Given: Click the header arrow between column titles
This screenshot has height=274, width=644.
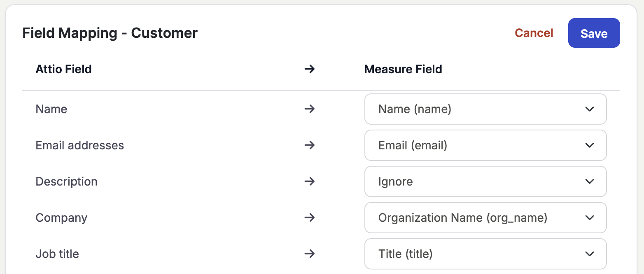Looking at the screenshot, I should tap(309, 69).
